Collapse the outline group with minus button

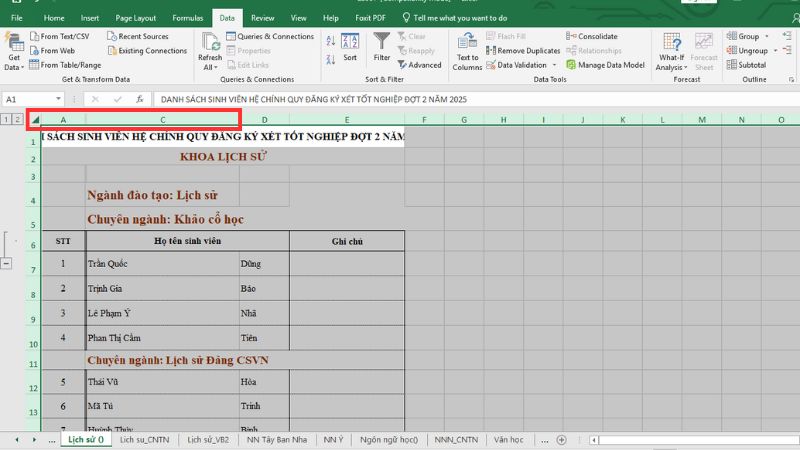point(7,263)
